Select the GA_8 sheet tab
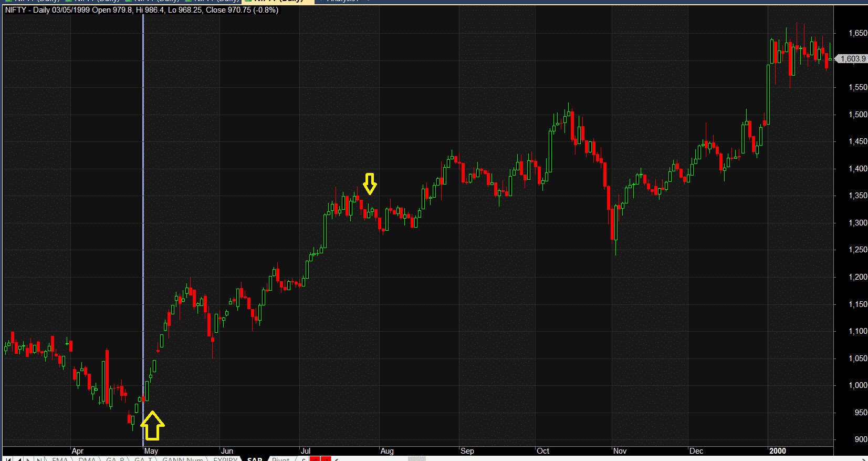 [x=115, y=459]
